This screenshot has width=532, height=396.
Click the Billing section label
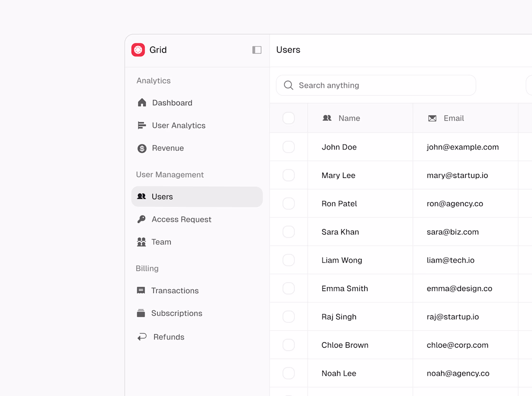(147, 268)
